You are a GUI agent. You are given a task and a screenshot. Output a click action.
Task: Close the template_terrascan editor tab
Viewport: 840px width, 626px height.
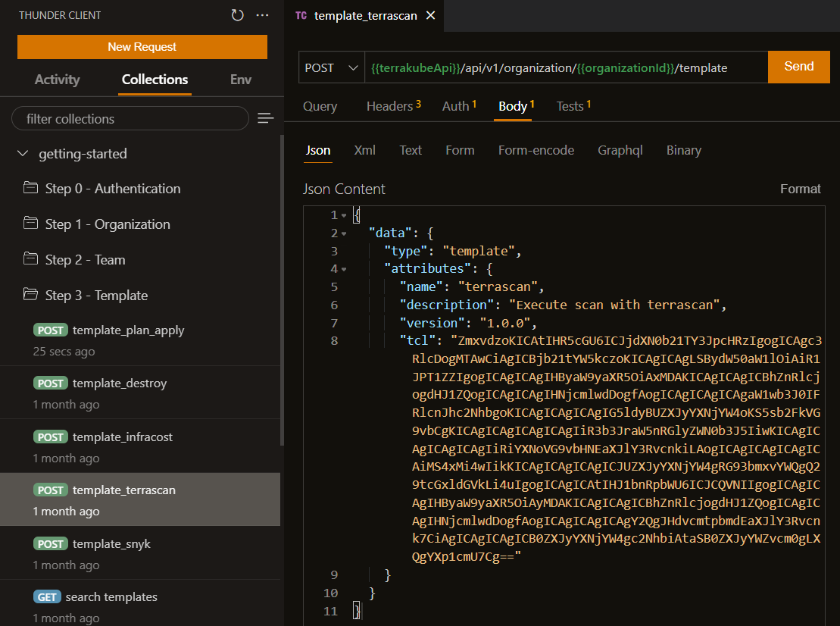pyautogui.click(x=431, y=15)
